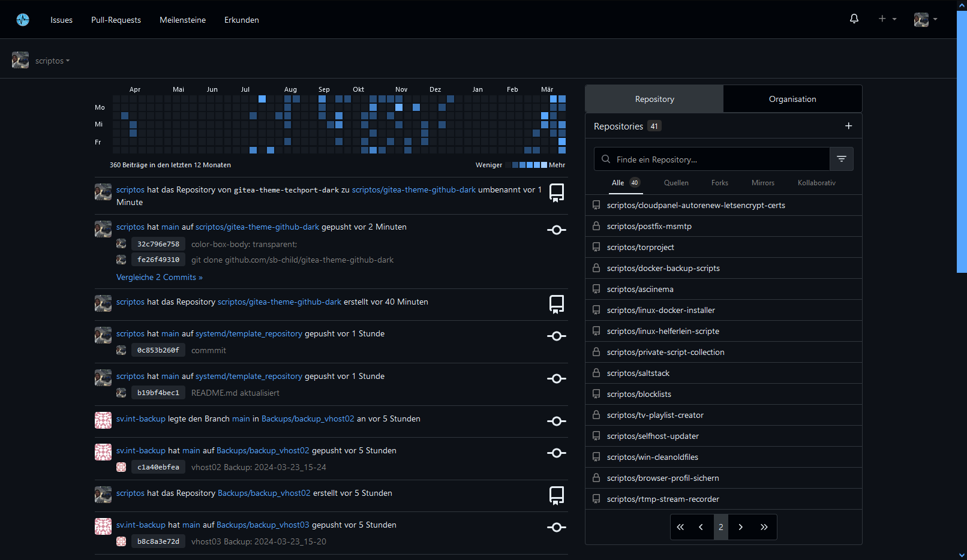
Task: Select the Quellen filter tab
Action: 676,183
